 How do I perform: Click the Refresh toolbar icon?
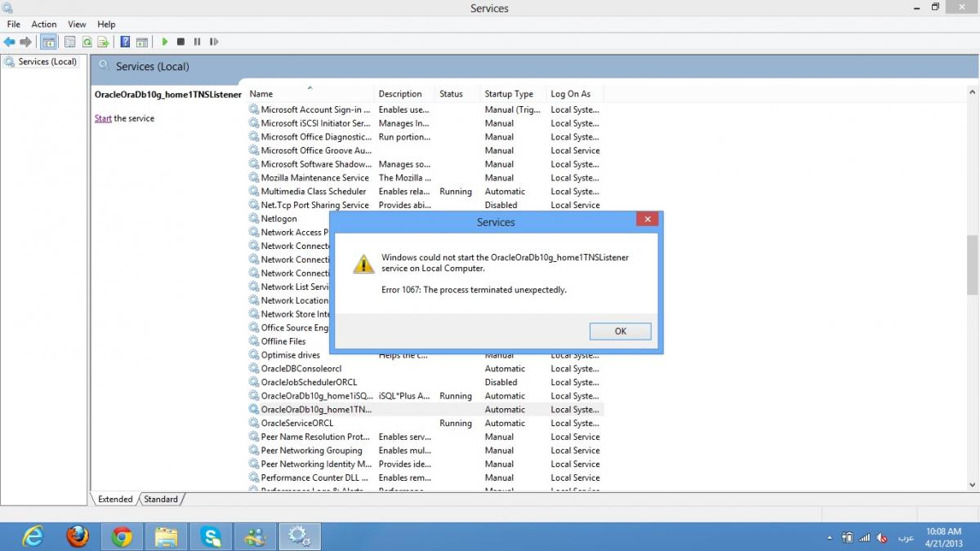[87, 42]
